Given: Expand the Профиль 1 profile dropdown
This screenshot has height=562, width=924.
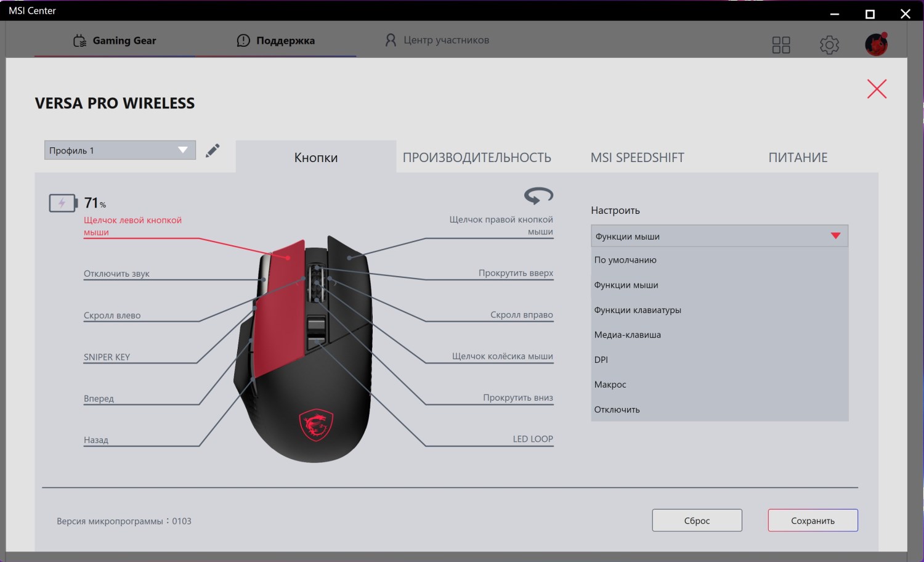Looking at the screenshot, I should point(120,150).
